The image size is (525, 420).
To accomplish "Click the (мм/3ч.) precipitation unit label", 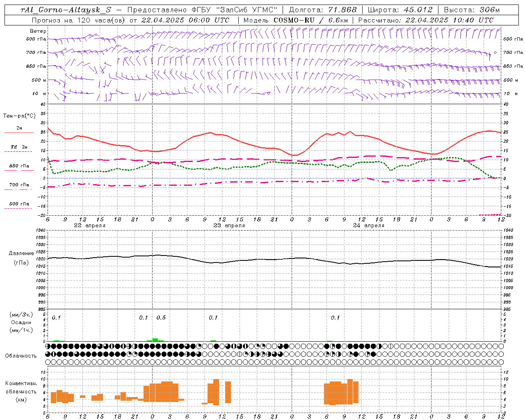I will tap(21, 315).
